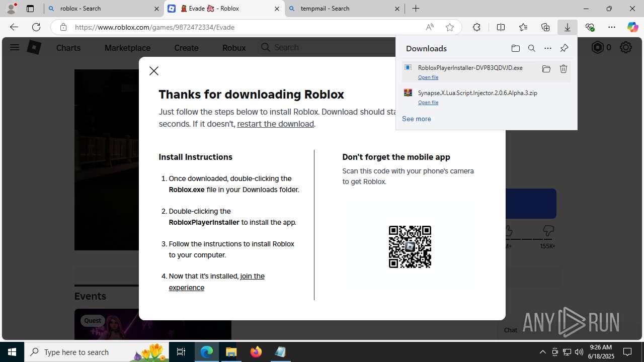The image size is (644, 362).
Task: Open browser Extensions icon
Action: point(476,27)
